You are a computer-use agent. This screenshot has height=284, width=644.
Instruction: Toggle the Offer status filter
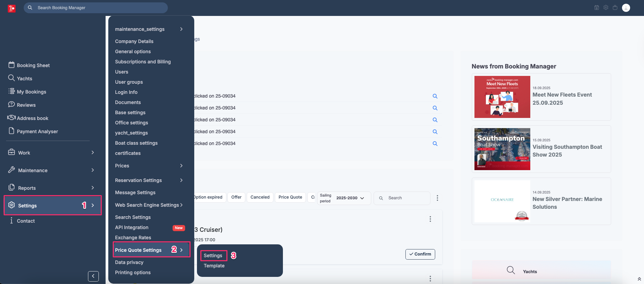click(236, 197)
